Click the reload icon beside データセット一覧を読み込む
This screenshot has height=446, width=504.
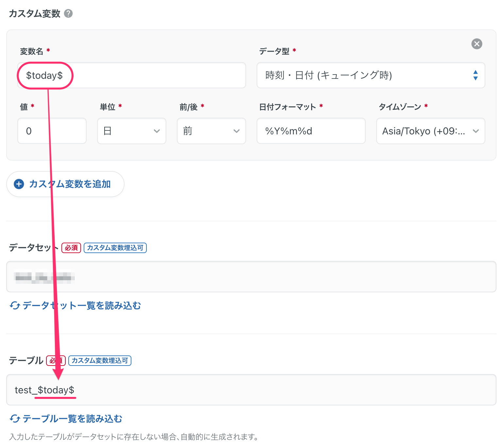click(15, 306)
